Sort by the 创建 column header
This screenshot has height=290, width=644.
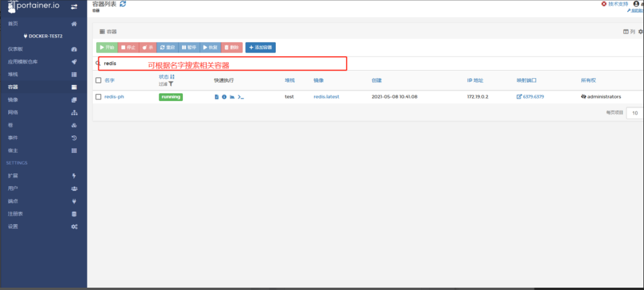(376, 80)
